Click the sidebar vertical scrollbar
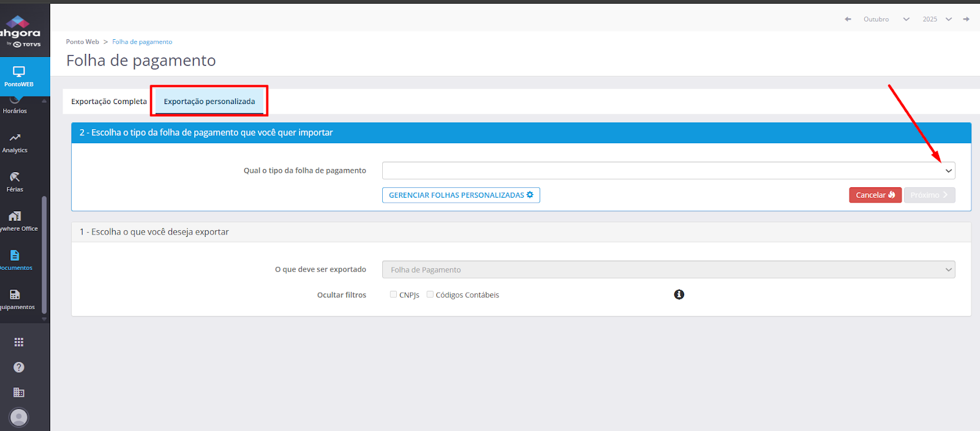The image size is (980, 431). [x=44, y=256]
